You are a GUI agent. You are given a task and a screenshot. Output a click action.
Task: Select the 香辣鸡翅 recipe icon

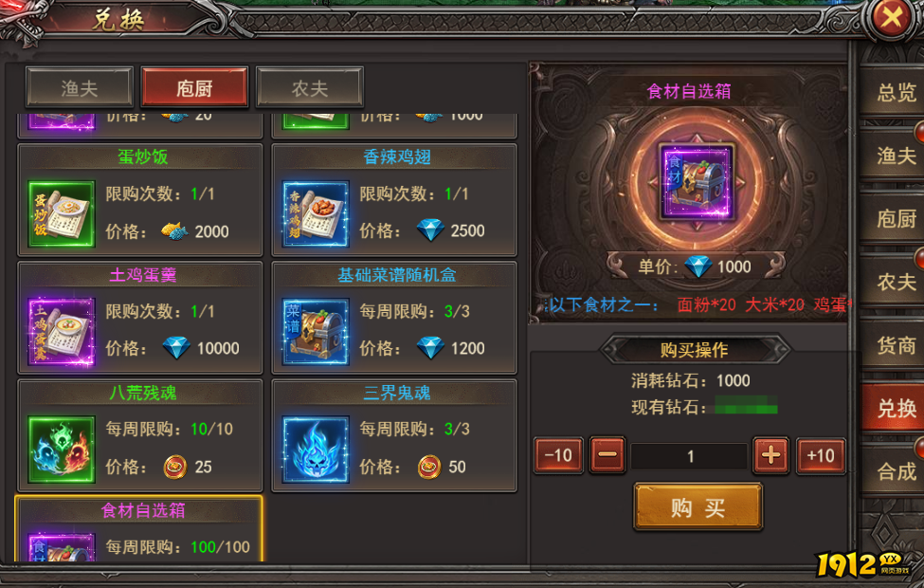(316, 214)
